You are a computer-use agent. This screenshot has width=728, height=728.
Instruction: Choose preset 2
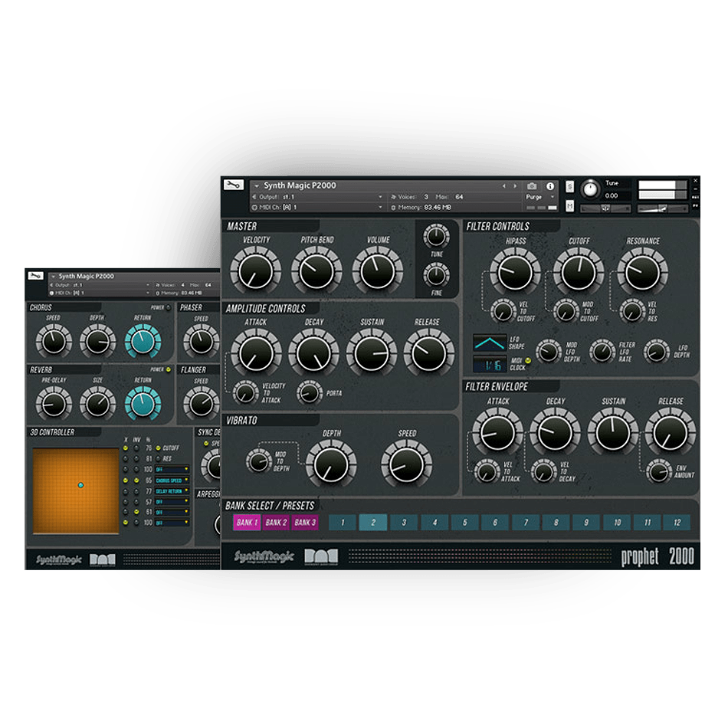click(373, 523)
